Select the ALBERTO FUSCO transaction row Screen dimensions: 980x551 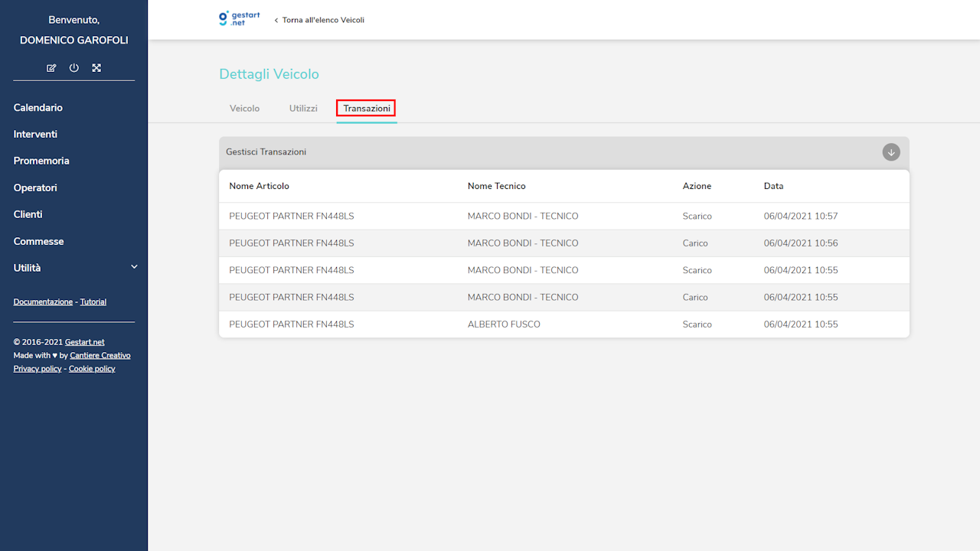[x=504, y=324]
